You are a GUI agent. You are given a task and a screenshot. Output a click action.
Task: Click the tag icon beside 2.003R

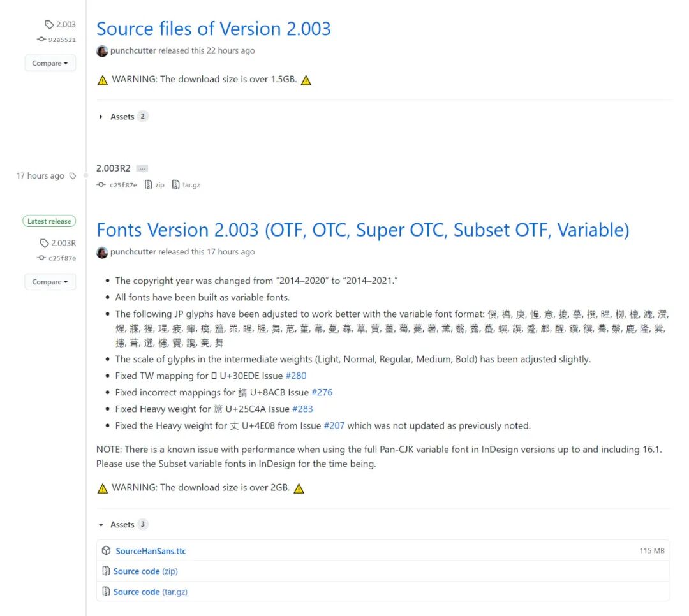tap(45, 243)
